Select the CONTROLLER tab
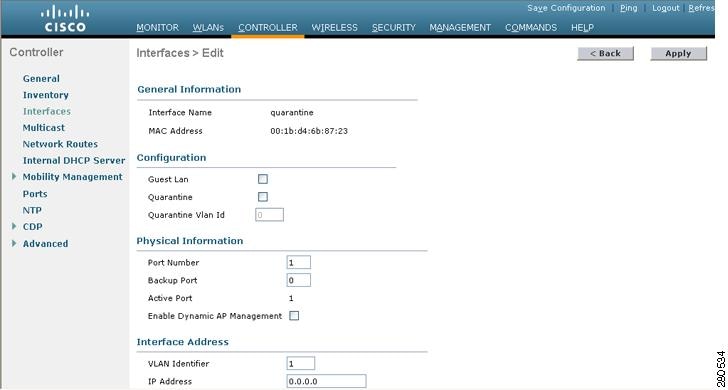This screenshot has width=728, height=390. point(268,27)
